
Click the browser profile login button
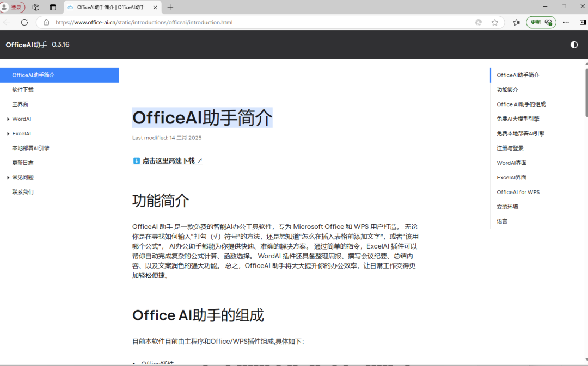click(x=13, y=7)
